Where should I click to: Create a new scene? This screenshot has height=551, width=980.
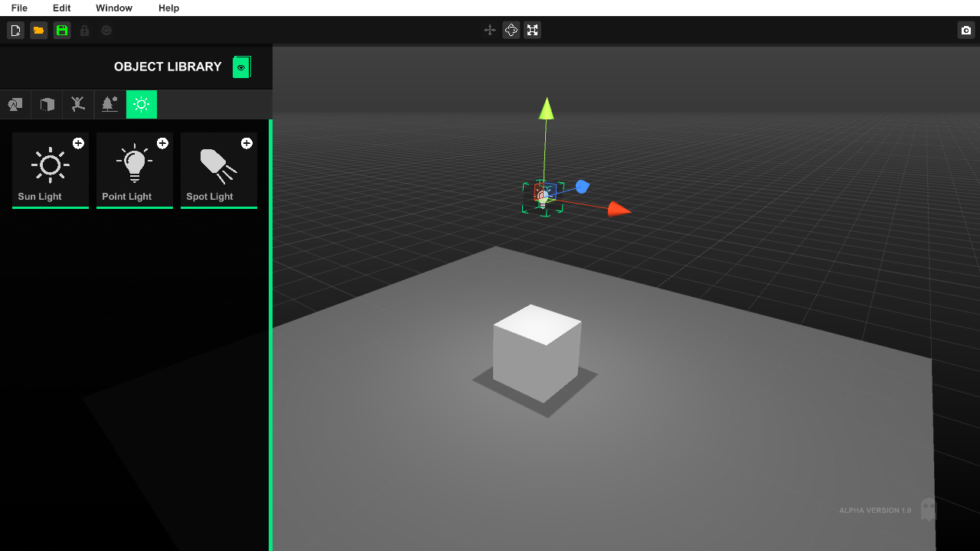point(15,30)
